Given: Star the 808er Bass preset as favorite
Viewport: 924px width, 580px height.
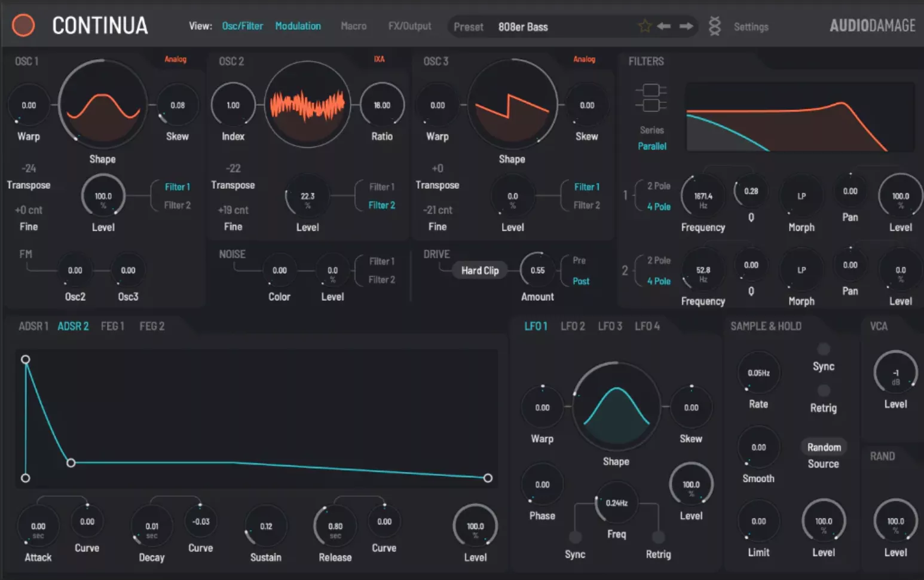Looking at the screenshot, I should 644,26.
